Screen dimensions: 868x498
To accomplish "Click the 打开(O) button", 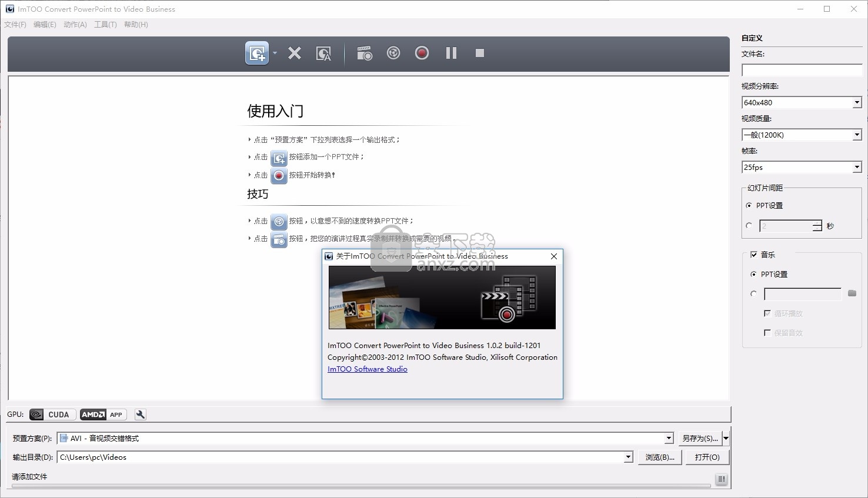I will (707, 457).
